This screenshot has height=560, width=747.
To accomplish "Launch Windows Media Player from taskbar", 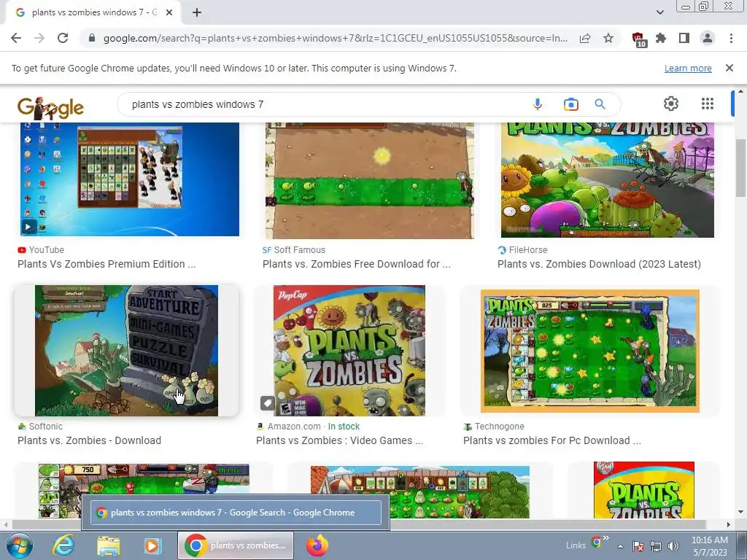I will pyautogui.click(x=152, y=545).
